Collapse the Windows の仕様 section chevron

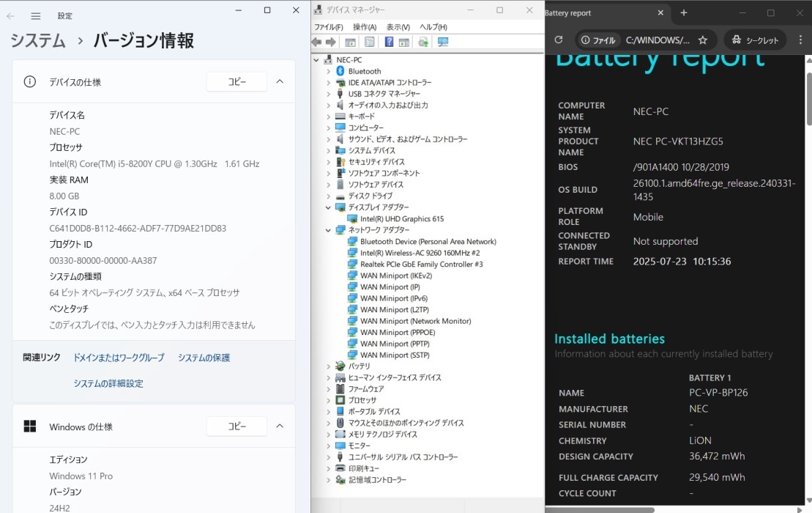click(x=280, y=426)
